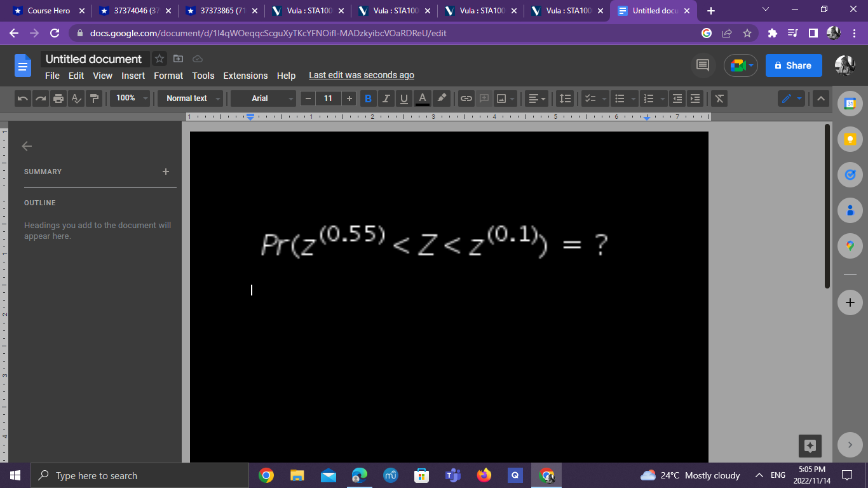868x488 pixels.
Task: Open the Tasks side panel
Action: [x=850, y=175]
